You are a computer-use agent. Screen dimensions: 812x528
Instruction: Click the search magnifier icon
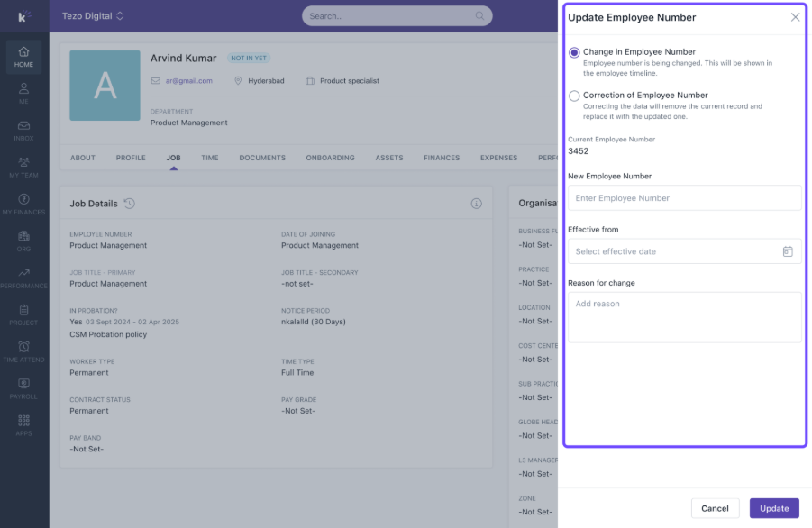[480, 16]
